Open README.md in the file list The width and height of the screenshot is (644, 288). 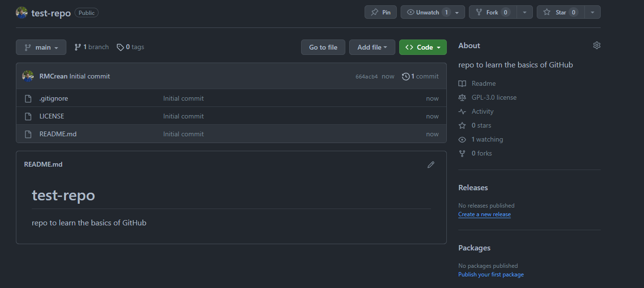tap(58, 134)
